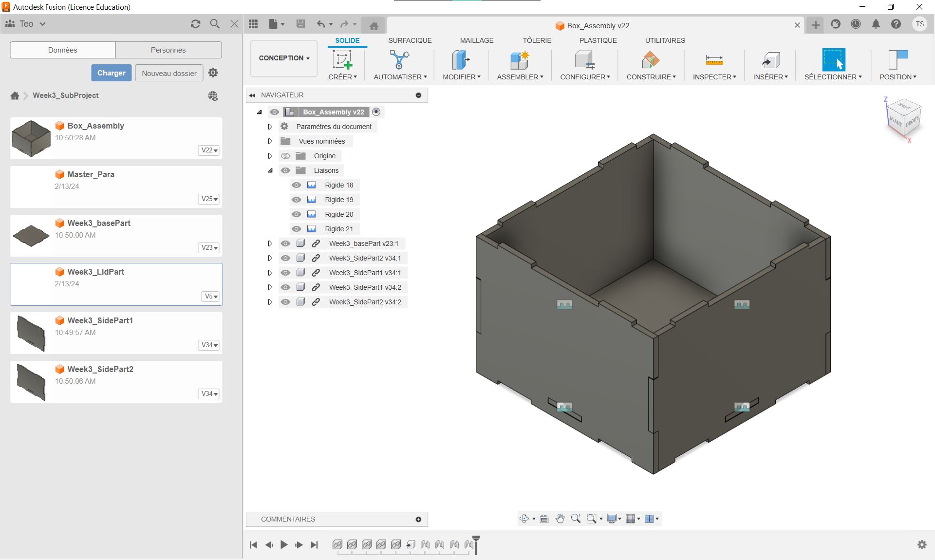Viewport: 935px width, 560px height.
Task: Click the undo arrow icon
Action: 321,24
